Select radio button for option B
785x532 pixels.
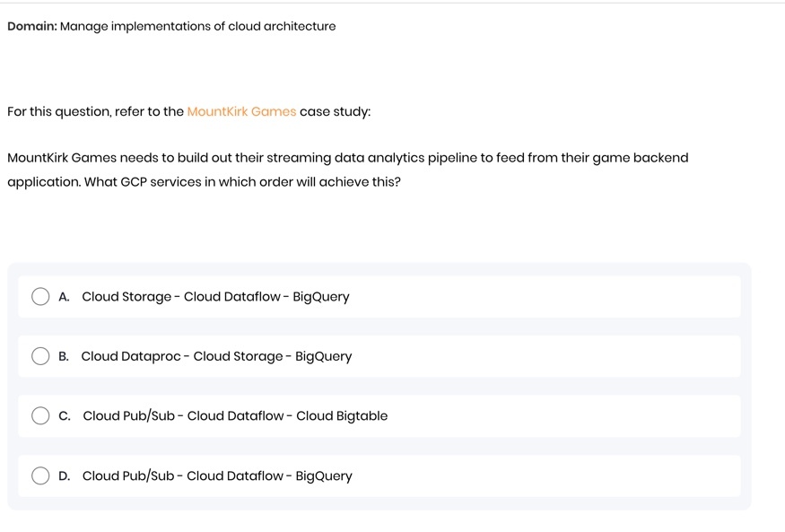tap(40, 356)
